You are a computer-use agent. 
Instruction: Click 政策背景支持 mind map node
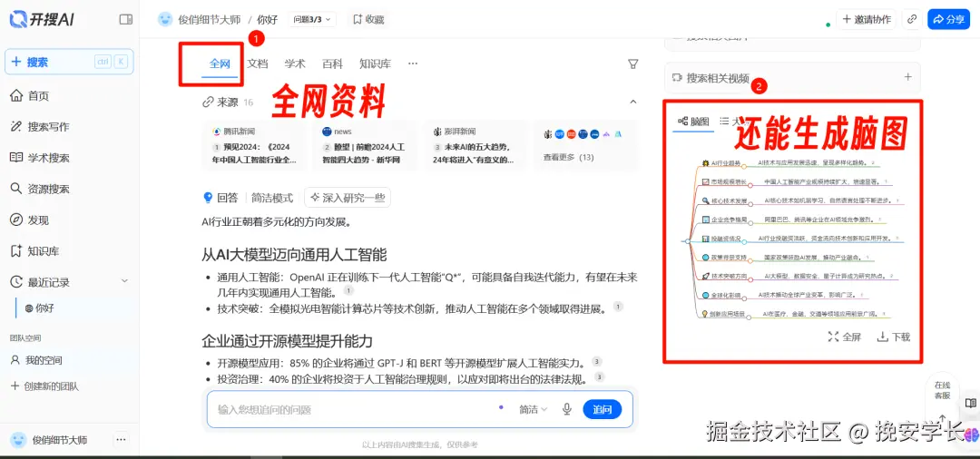(x=724, y=258)
